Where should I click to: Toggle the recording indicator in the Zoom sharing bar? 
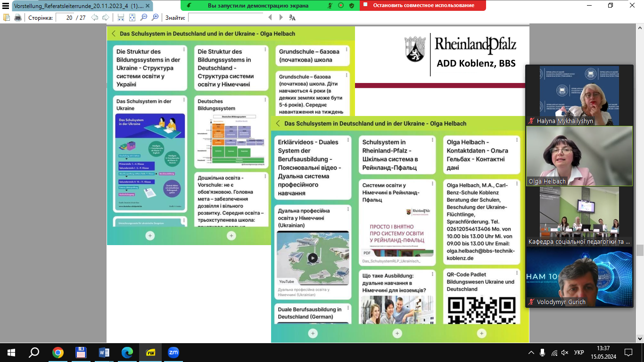[341, 6]
